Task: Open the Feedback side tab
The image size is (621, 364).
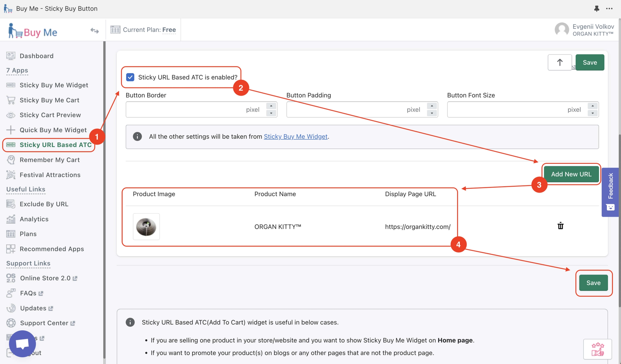Action: [x=610, y=192]
